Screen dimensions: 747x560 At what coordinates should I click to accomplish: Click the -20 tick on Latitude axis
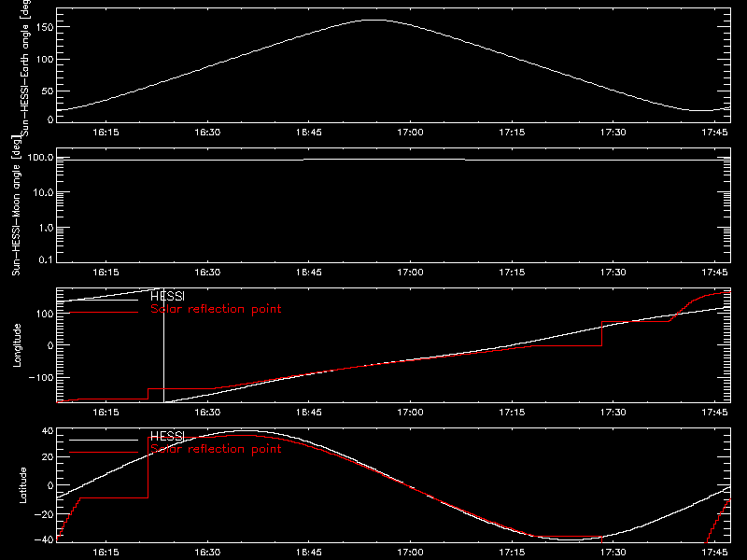44,514
